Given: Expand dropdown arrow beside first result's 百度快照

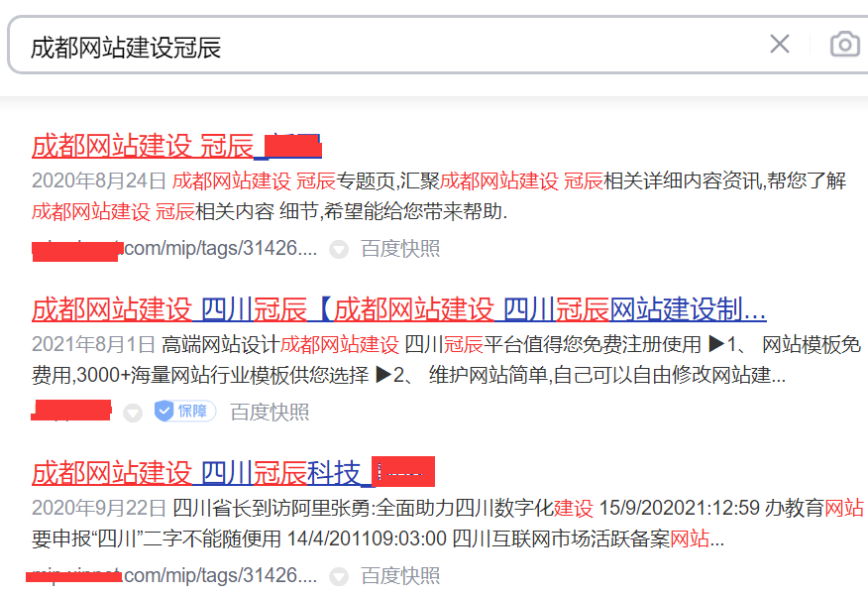Looking at the screenshot, I should pos(339,250).
